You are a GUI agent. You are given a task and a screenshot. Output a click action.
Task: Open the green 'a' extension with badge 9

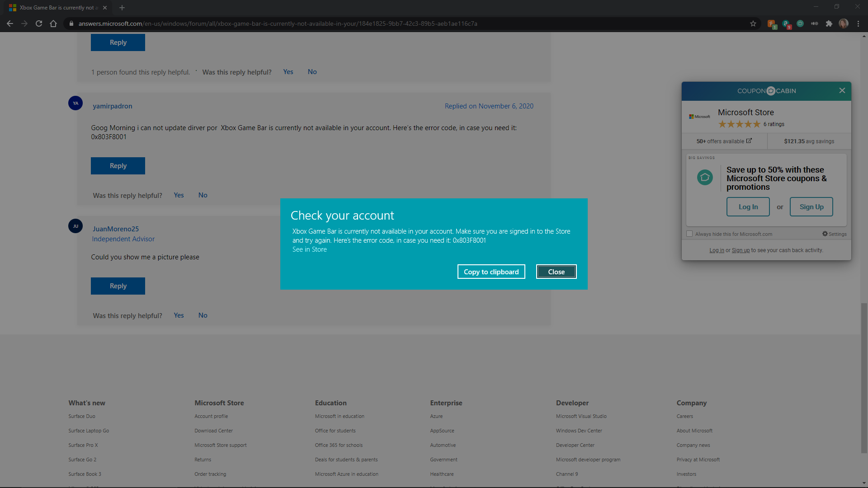tap(786, 24)
